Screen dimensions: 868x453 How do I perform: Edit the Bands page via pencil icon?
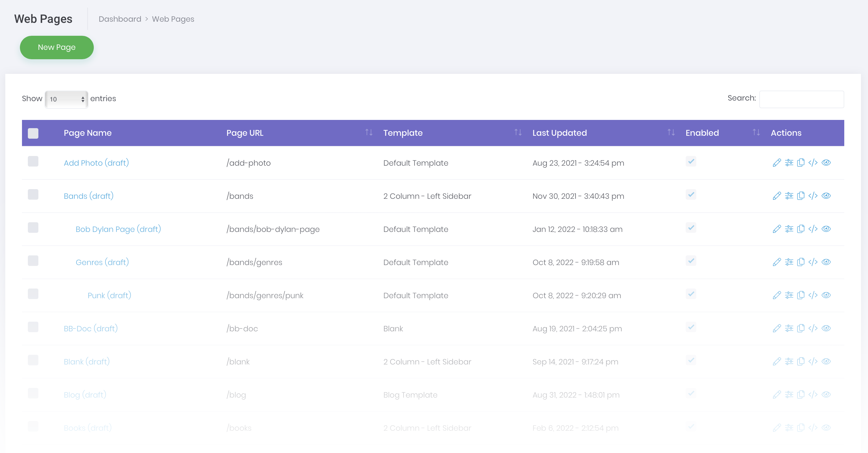(777, 196)
